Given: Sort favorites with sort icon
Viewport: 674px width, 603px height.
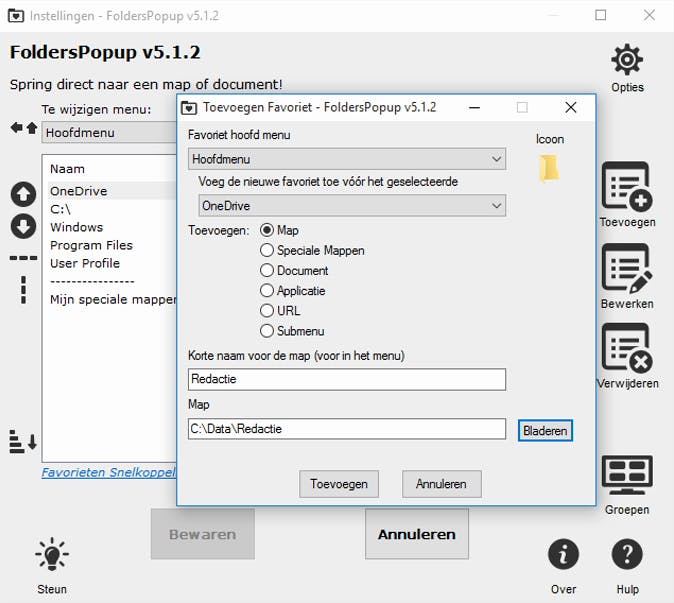Looking at the screenshot, I should 23,441.
